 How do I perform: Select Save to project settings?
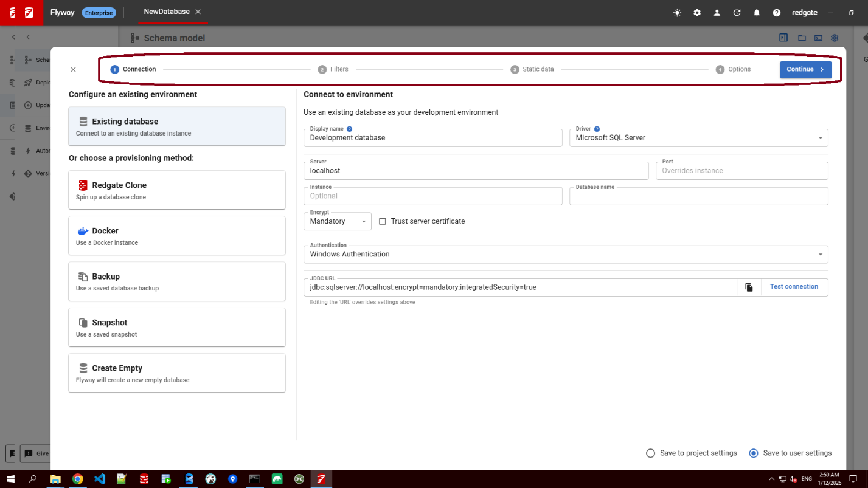[650, 453]
